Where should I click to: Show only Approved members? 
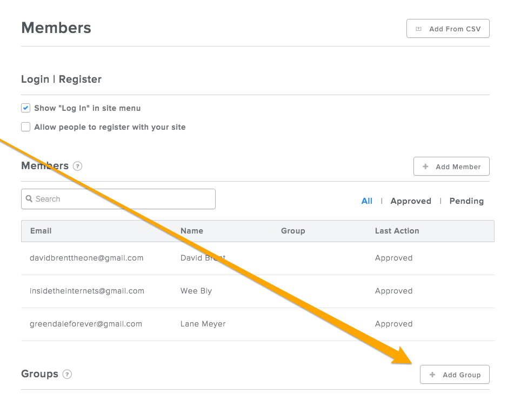tap(411, 201)
